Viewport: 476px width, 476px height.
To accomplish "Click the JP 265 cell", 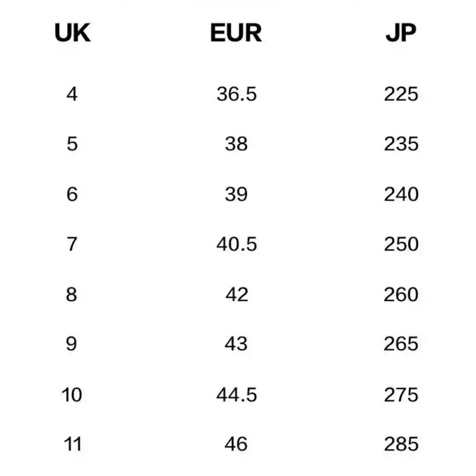I will coord(401,344).
